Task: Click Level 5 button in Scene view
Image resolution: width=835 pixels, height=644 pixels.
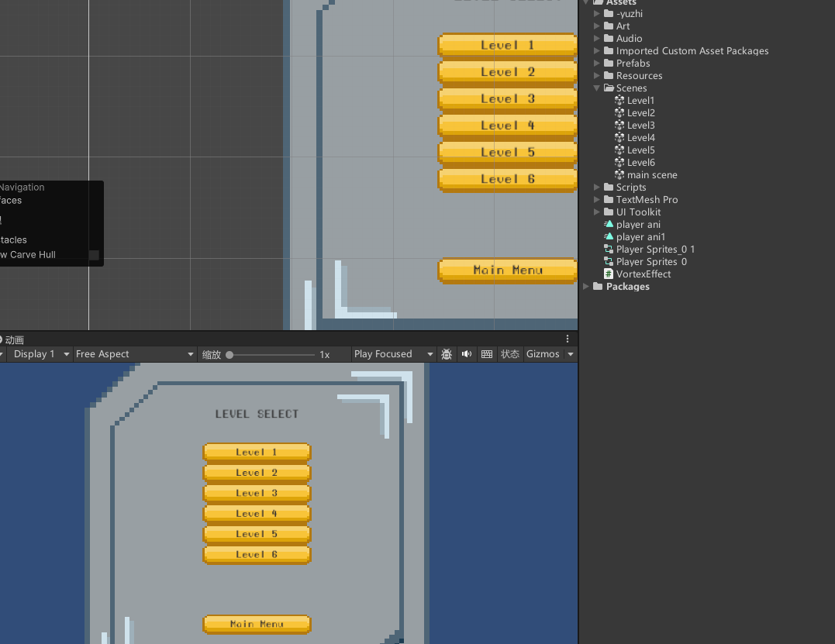Action: click(508, 152)
